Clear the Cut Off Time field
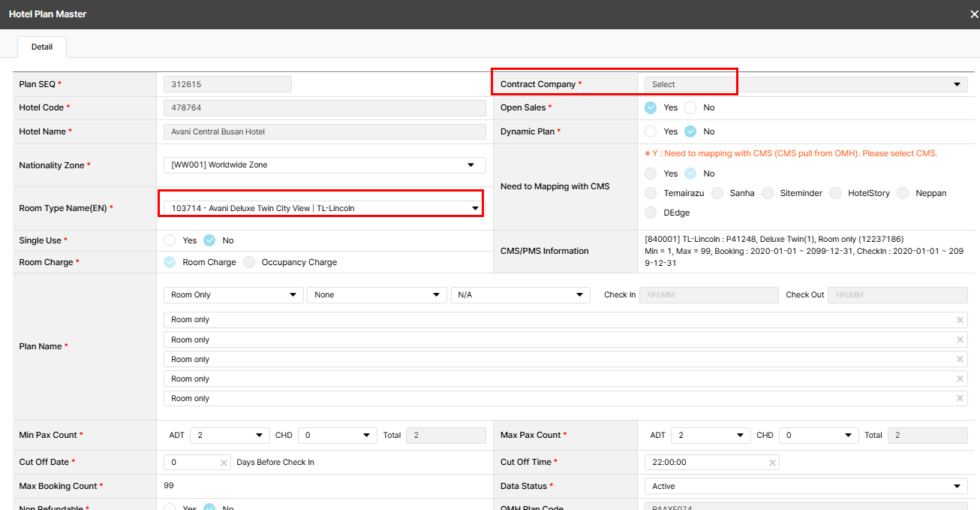980x510 pixels. pyautogui.click(x=773, y=463)
